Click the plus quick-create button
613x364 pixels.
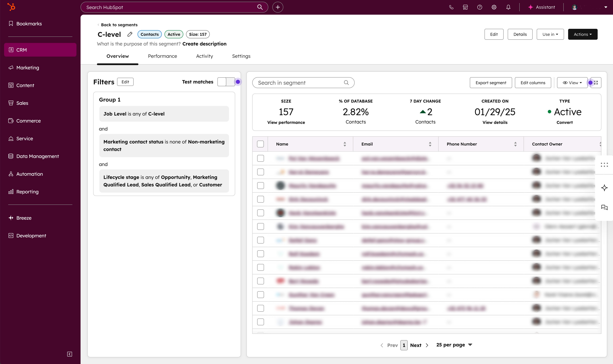277,7
